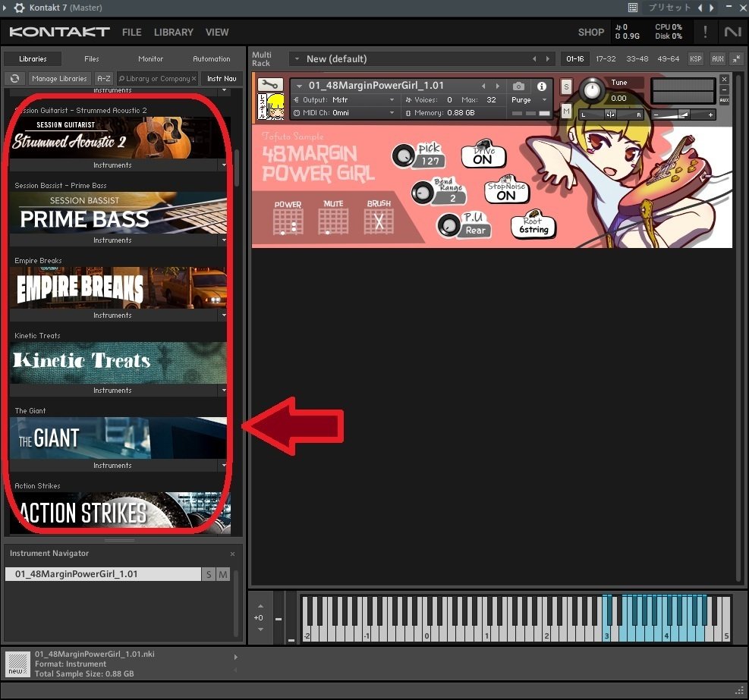749x700 pixels.
Task: Shift keyboard octave up arrow
Action: tap(260, 605)
